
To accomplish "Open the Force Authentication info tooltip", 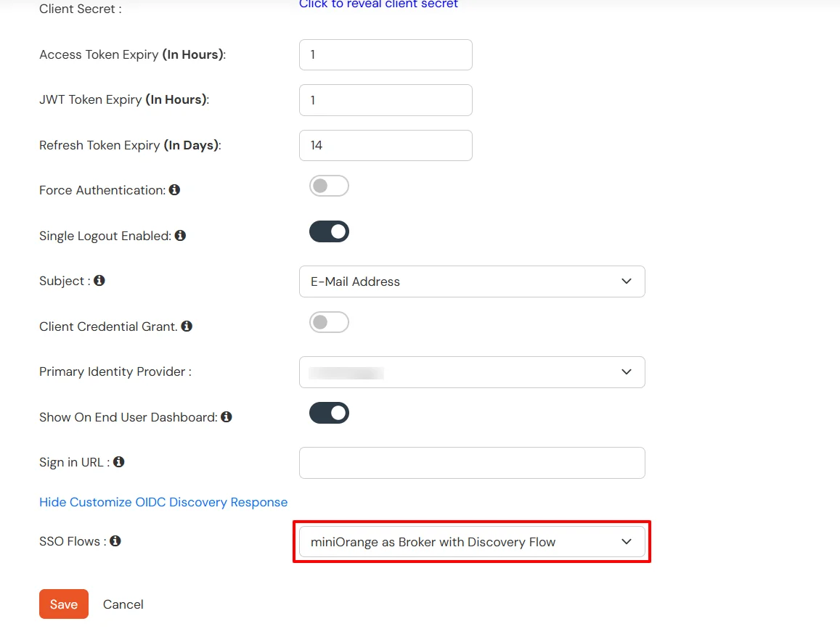I will pyautogui.click(x=174, y=189).
